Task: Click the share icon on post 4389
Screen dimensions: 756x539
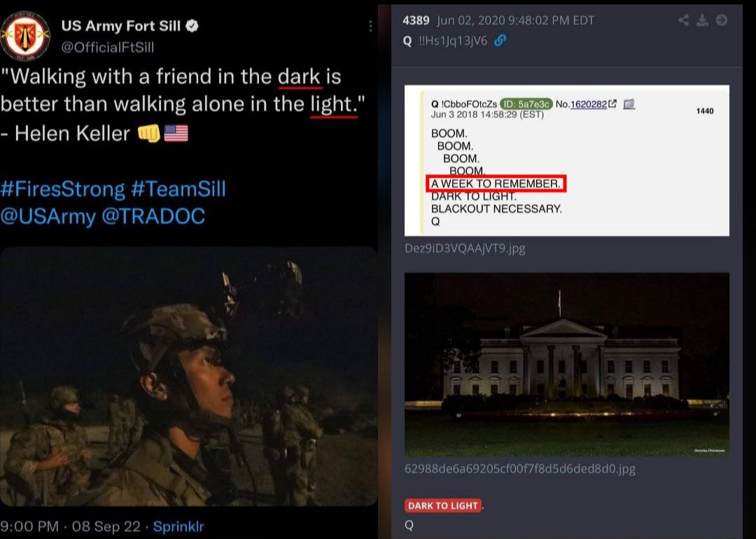Action: (683, 20)
